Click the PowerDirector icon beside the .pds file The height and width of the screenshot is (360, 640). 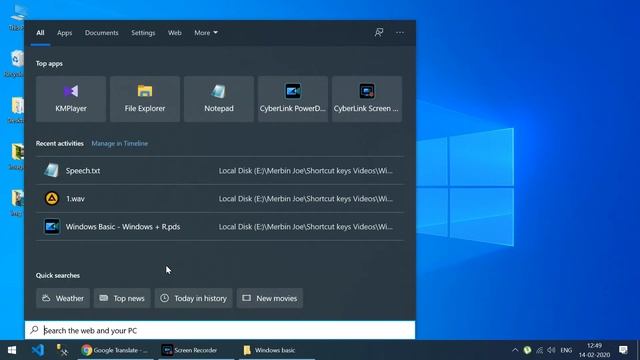(x=52, y=227)
